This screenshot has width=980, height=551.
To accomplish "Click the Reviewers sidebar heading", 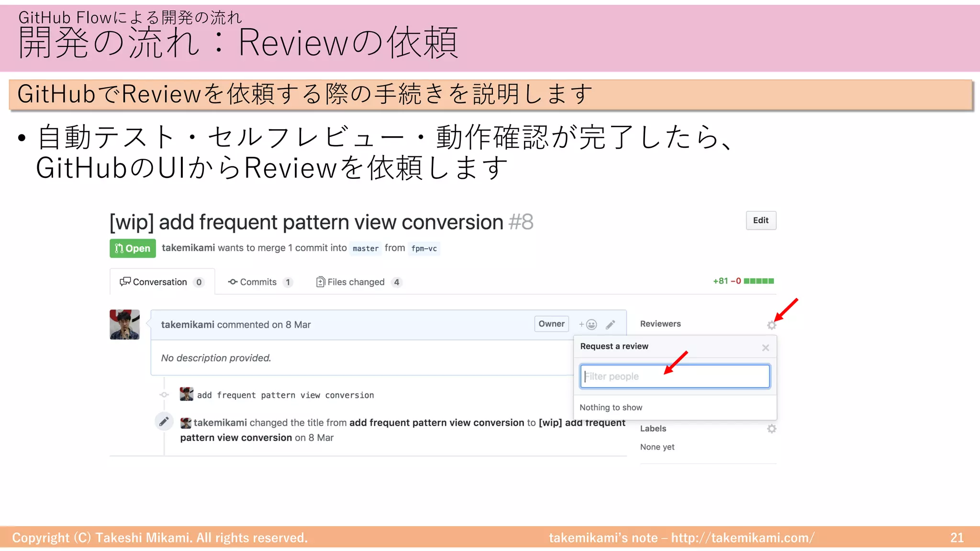I will (660, 324).
